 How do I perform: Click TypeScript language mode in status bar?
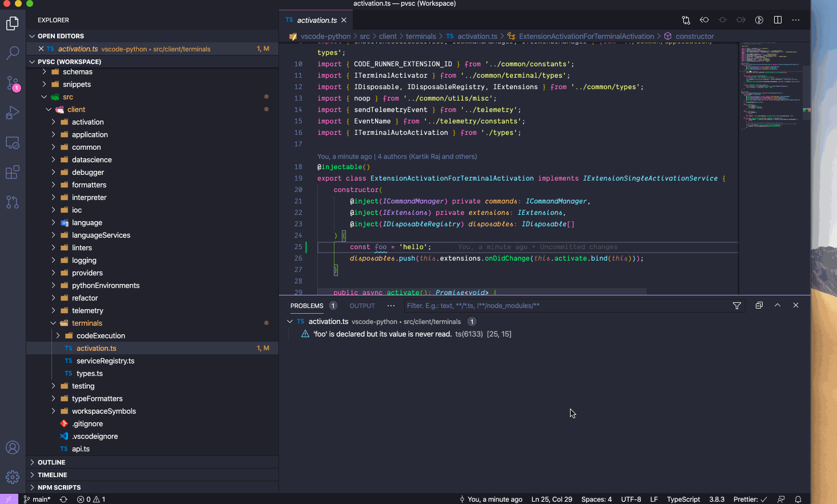coord(683,499)
